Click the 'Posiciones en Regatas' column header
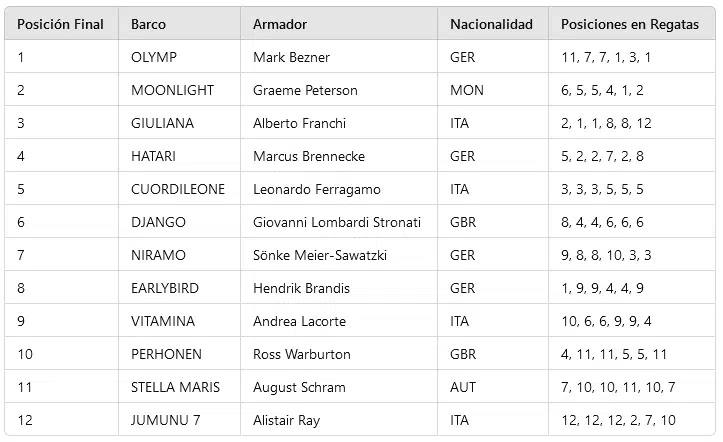 [630, 24]
